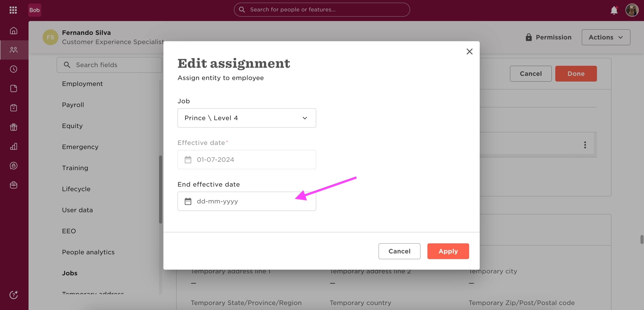Expand the Job dropdown Prince \ Level 4
The image size is (644, 310).
tap(247, 118)
